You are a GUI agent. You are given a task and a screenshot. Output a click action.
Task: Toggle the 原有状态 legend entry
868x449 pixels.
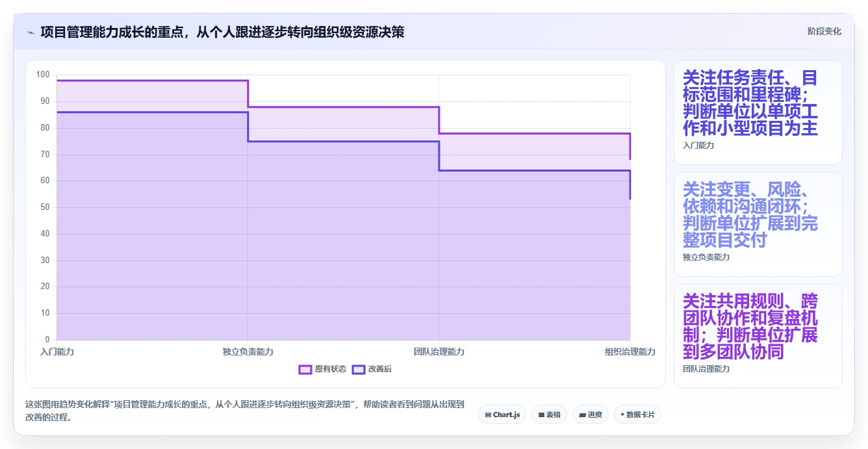coord(322,369)
